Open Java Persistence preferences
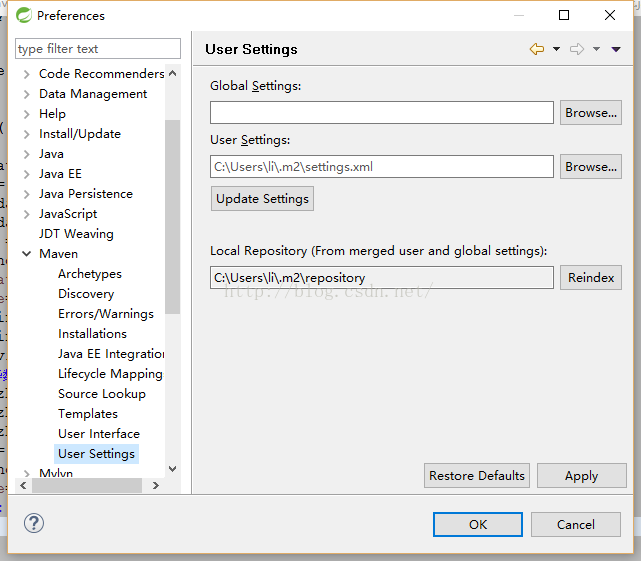 click(86, 194)
